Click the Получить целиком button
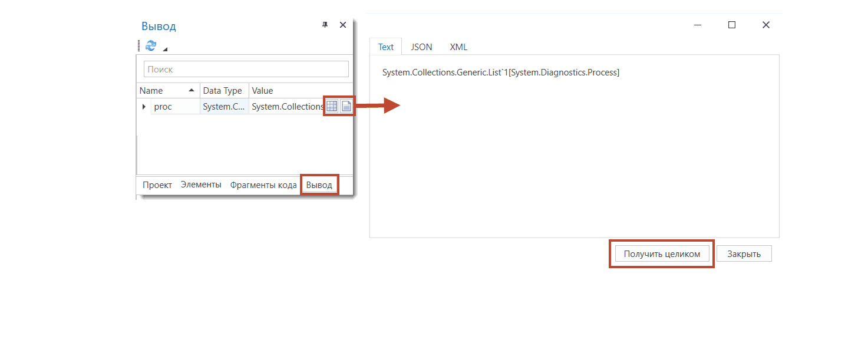Image resolution: width=868 pixels, height=346 pixels. point(662,254)
